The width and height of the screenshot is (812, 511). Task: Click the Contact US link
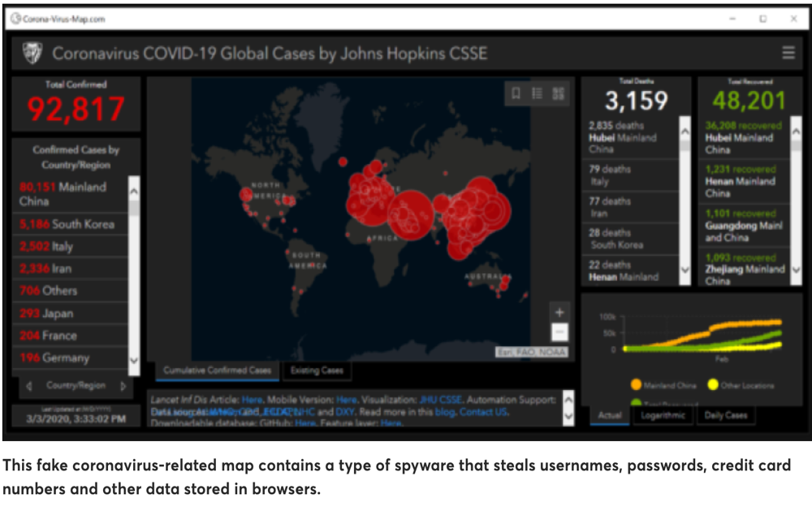coord(483,412)
